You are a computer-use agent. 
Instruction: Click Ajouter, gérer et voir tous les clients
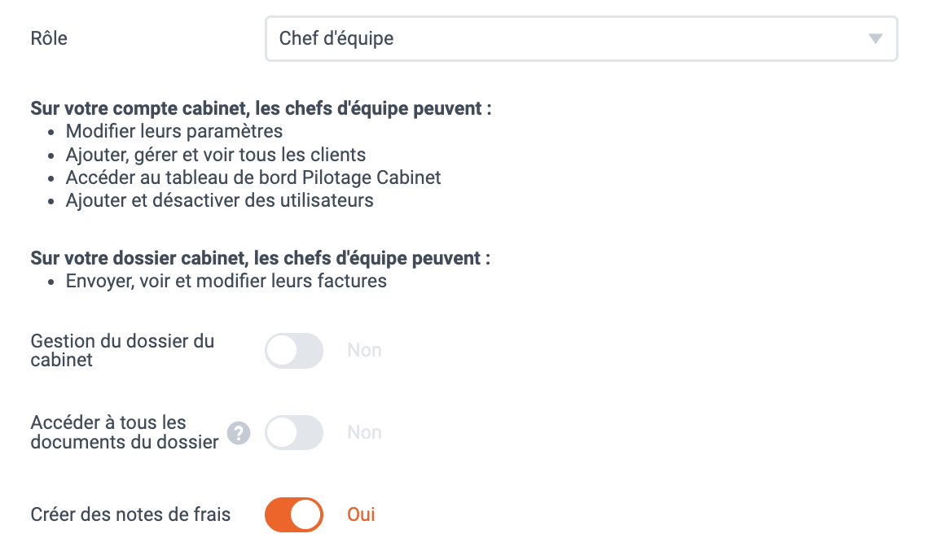click(x=216, y=155)
